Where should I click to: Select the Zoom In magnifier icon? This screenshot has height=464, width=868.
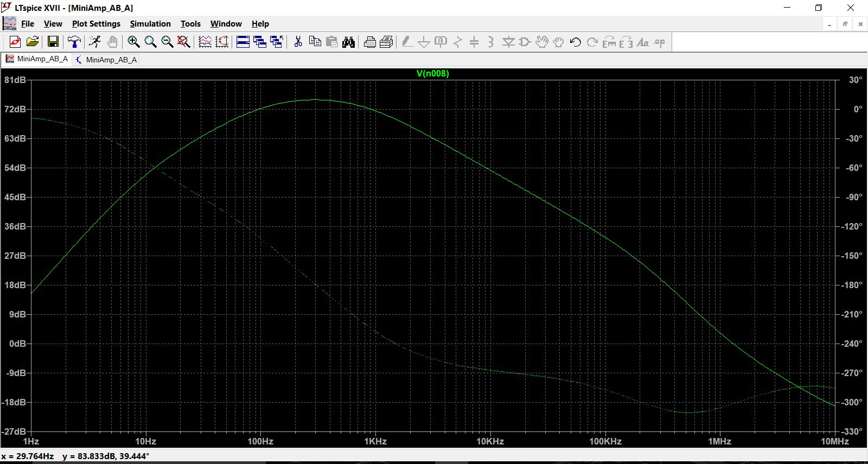pos(133,42)
